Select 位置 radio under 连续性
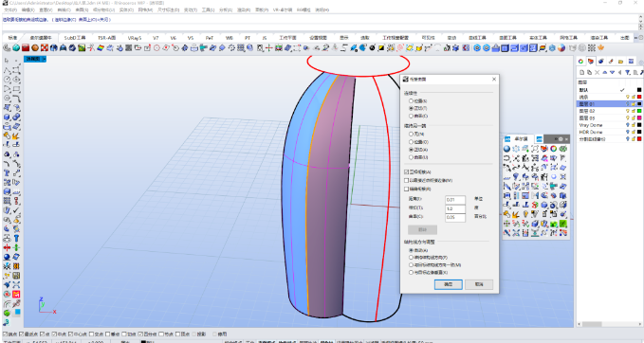644x343 pixels. click(411, 100)
